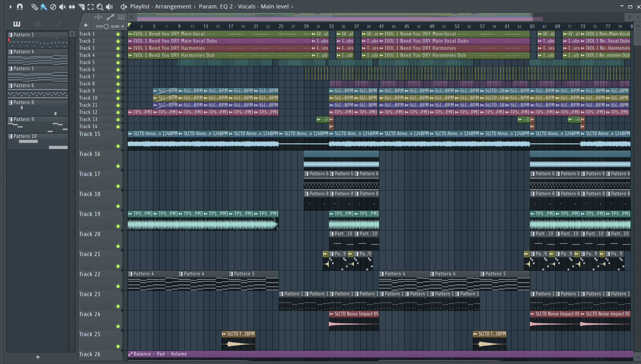Image resolution: width=641 pixels, height=364 pixels.
Task: Select first SLCTD Noise Impact 05 clip
Action: [x=354, y=320]
